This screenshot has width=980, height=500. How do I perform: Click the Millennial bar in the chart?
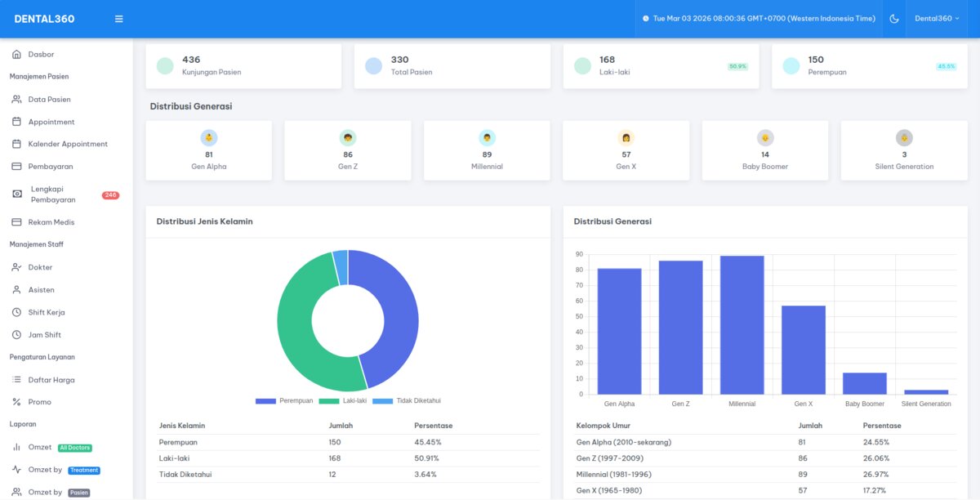(x=742, y=325)
